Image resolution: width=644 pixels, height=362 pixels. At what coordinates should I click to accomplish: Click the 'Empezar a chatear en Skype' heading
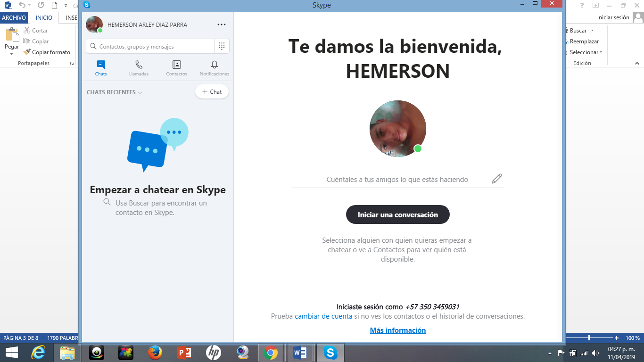pyautogui.click(x=158, y=190)
